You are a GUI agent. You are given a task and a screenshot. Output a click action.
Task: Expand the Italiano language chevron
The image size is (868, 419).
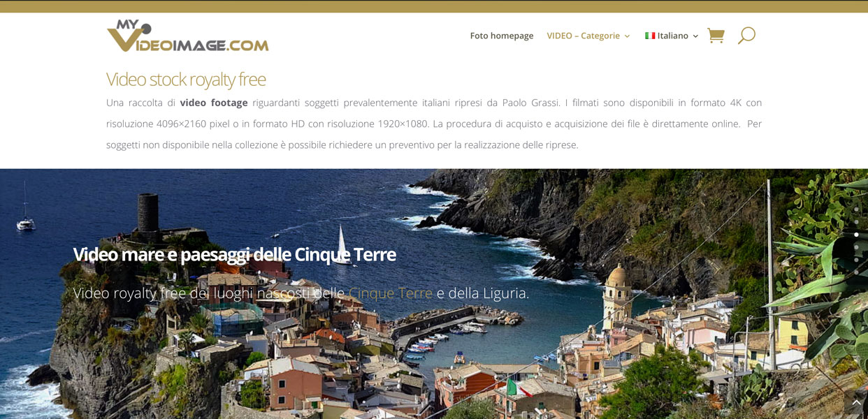pos(695,36)
